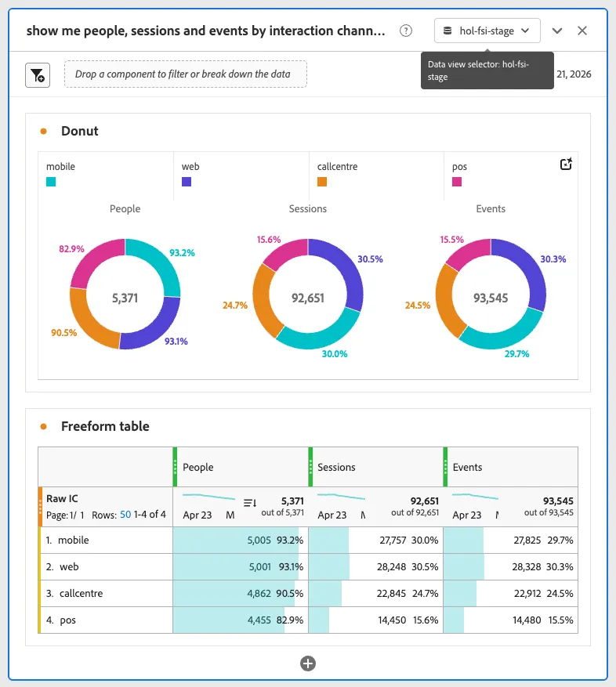Select the mobile teal legend swatch
The height and width of the screenshot is (687, 616).
coord(51,182)
